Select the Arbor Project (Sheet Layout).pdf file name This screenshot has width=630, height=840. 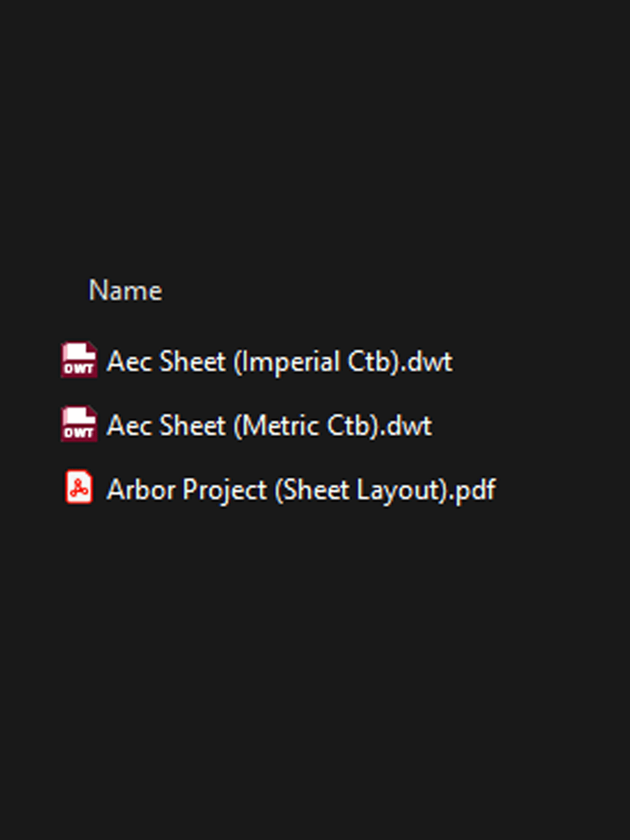click(301, 490)
